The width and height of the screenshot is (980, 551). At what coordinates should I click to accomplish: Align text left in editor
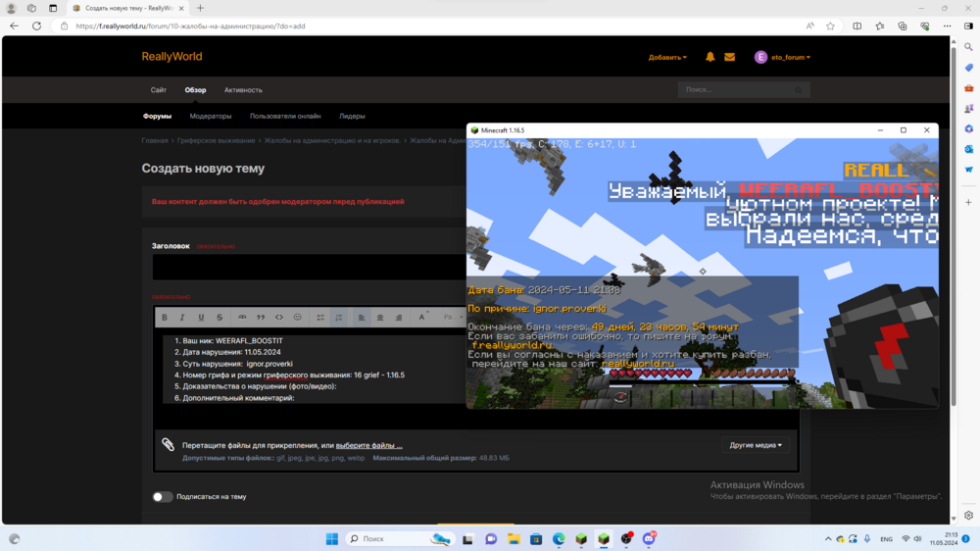pos(362,317)
